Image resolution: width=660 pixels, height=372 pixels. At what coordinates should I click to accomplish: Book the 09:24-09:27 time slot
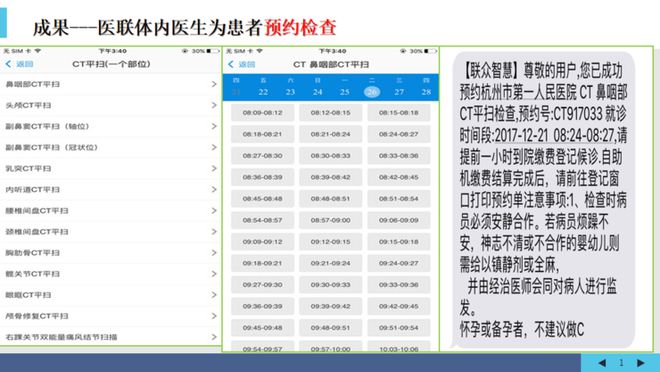(x=399, y=263)
